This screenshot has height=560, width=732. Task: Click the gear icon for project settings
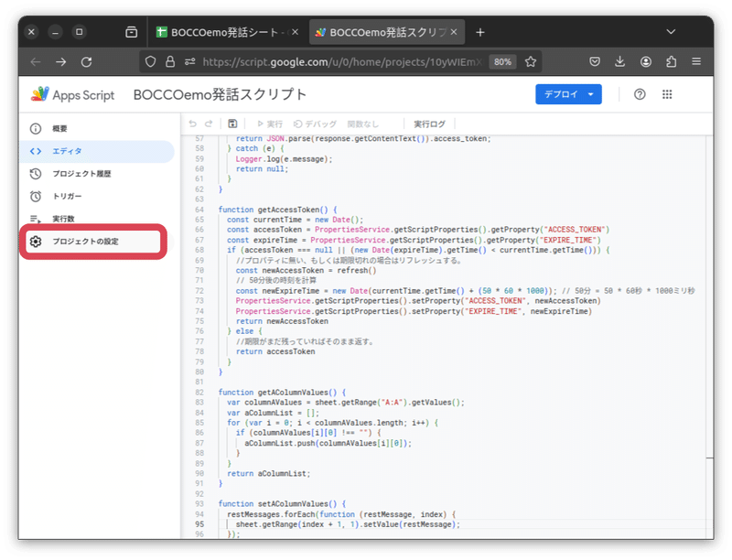[x=36, y=242]
